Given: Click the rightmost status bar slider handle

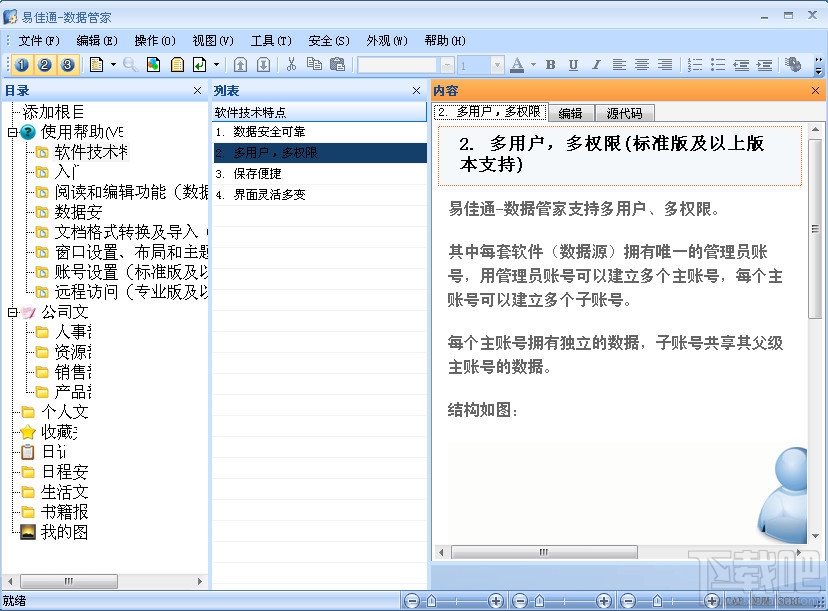Looking at the screenshot, I should click(657, 601).
